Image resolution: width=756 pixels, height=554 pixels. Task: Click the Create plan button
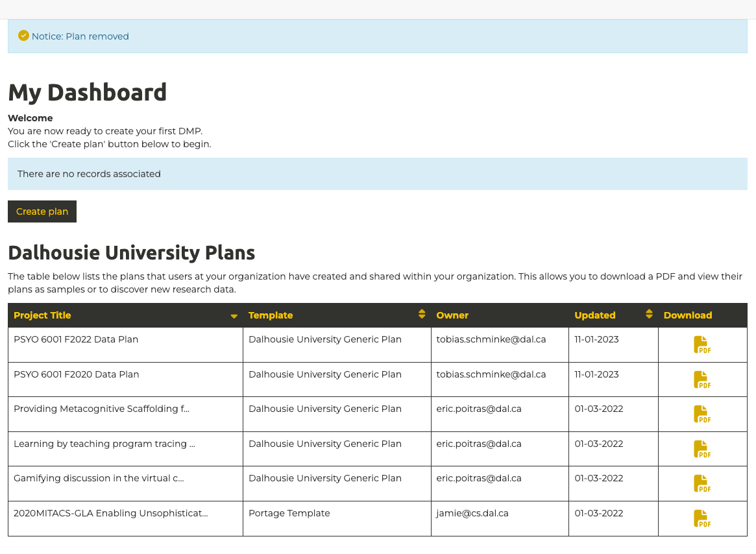pyautogui.click(x=42, y=211)
